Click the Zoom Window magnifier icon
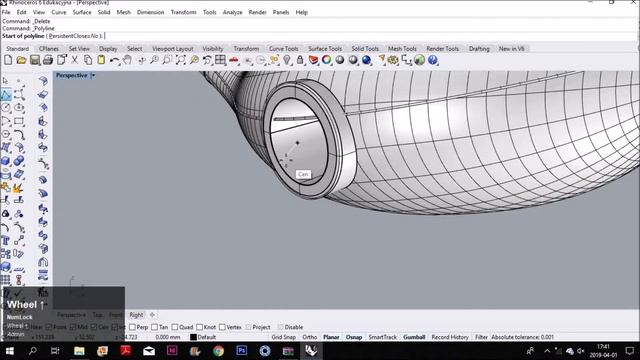 (167, 60)
